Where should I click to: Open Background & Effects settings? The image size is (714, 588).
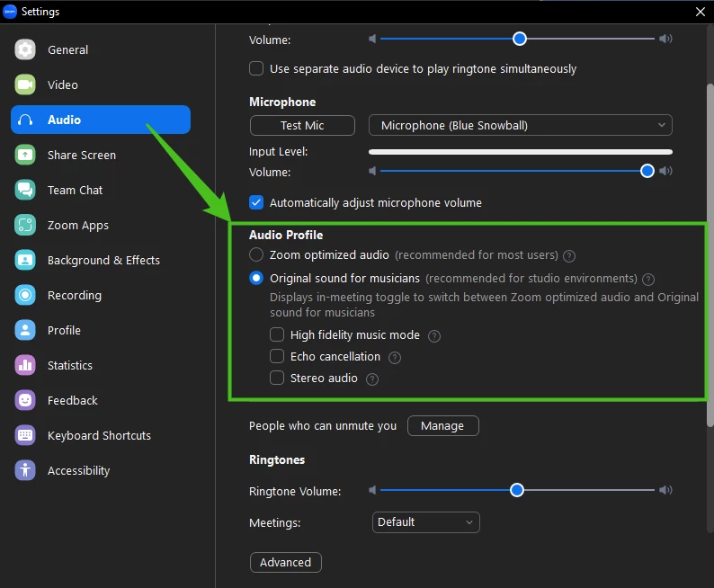coord(101,260)
